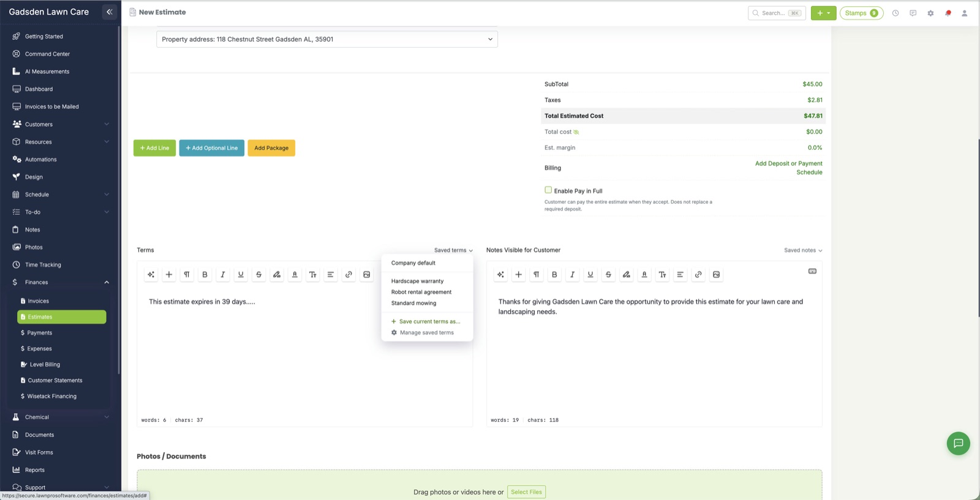Click the Select Files button
This screenshot has width=980, height=500.
(527, 492)
